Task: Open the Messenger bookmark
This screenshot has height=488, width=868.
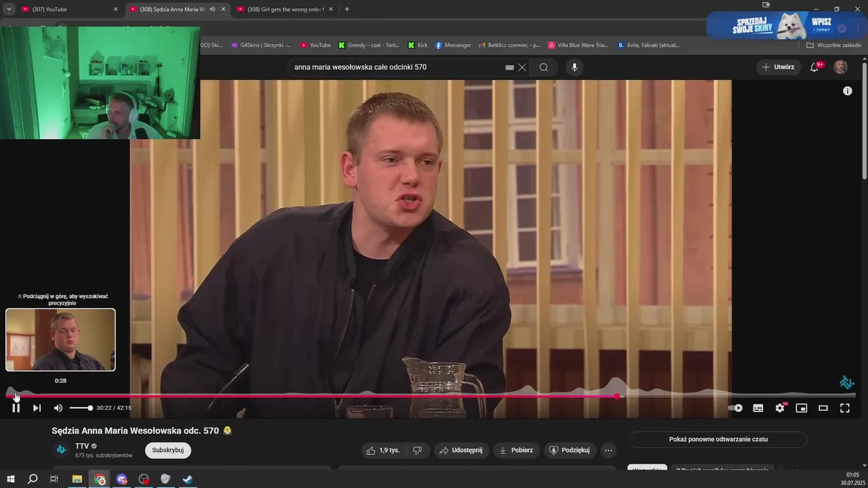Action: 453,45
